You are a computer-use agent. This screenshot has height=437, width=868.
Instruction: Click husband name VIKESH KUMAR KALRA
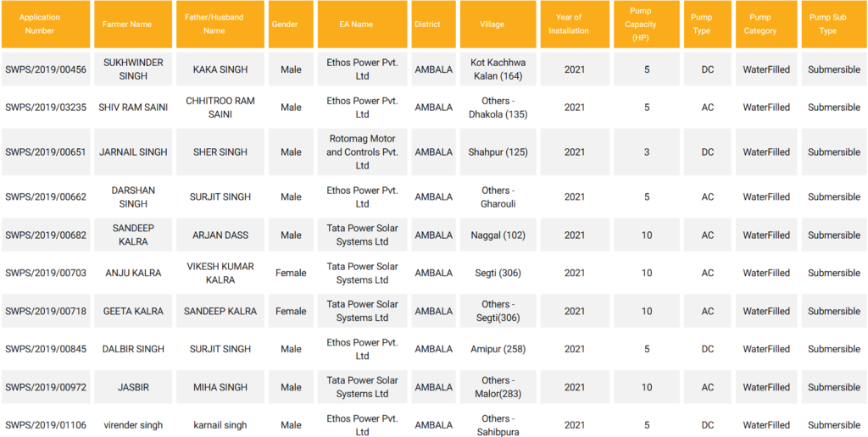[x=220, y=274]
